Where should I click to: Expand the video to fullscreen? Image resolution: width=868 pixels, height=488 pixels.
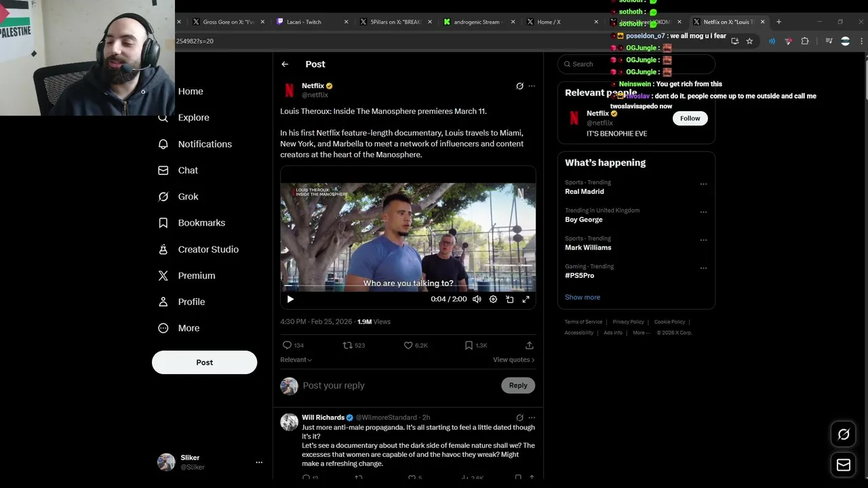[x=526, y=299]
